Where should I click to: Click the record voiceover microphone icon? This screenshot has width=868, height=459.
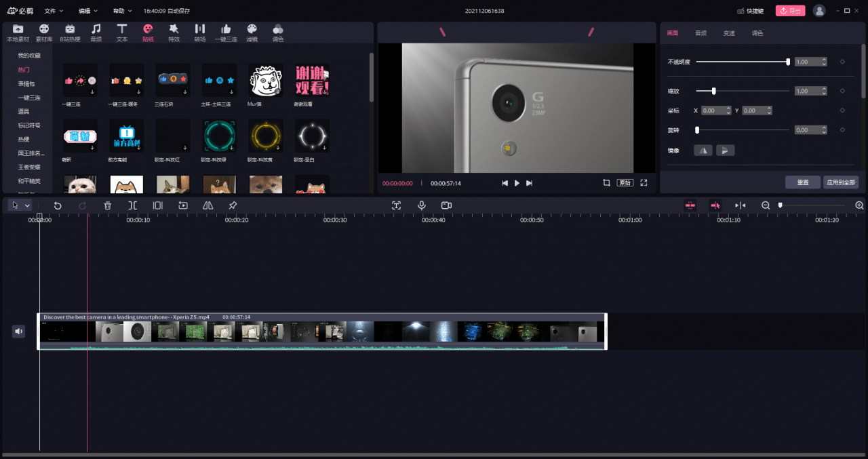click(x=422, y=205)
